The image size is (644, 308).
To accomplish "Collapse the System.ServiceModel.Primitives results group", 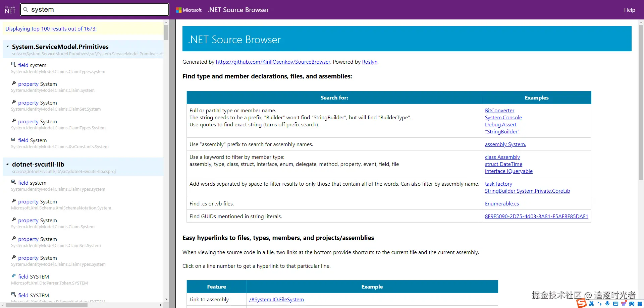I will [7, 47].
